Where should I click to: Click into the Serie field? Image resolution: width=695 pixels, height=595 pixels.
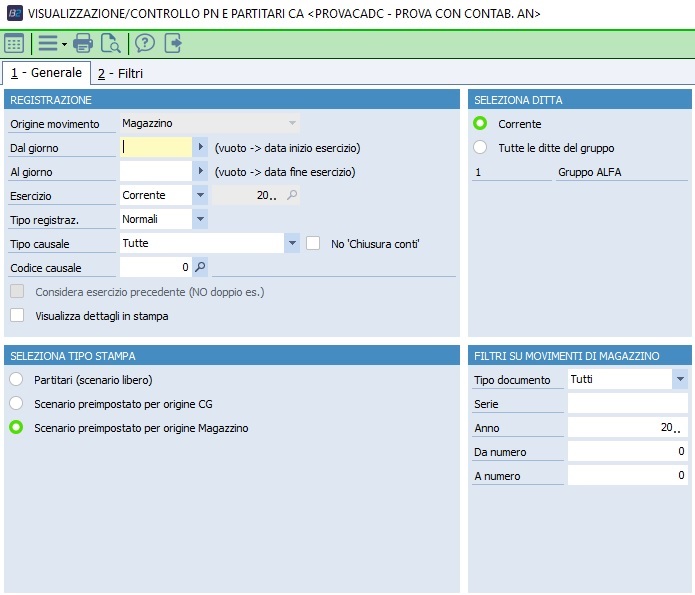[628, 403]
